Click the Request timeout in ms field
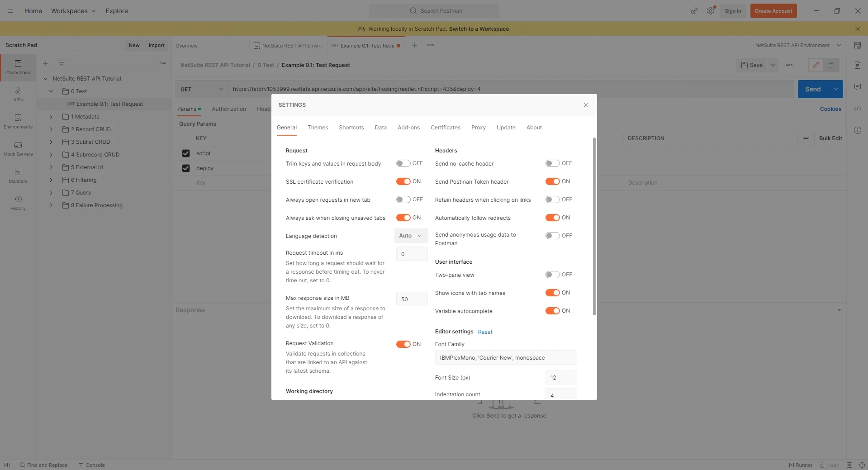The image size is (868, 470). (412, 254)
